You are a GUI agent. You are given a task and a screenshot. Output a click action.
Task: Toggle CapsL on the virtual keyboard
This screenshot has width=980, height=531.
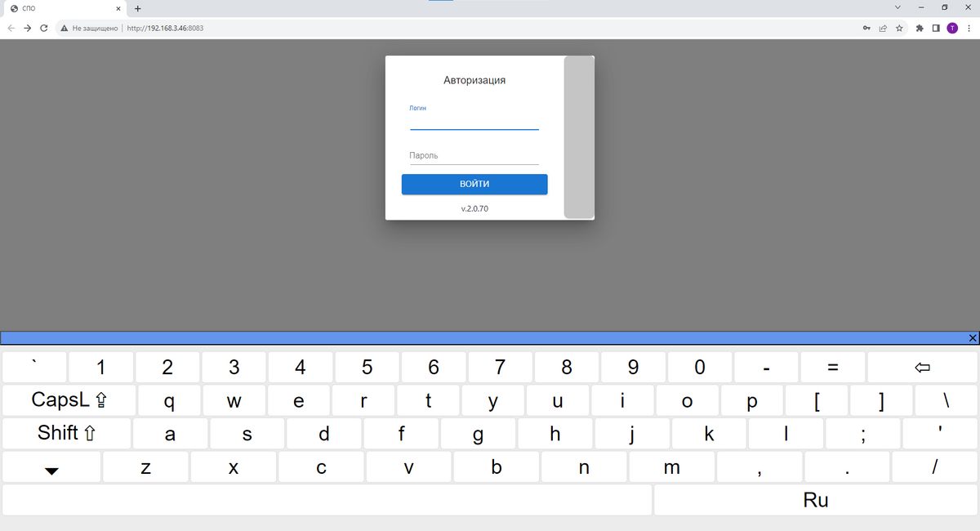(68, 400)
